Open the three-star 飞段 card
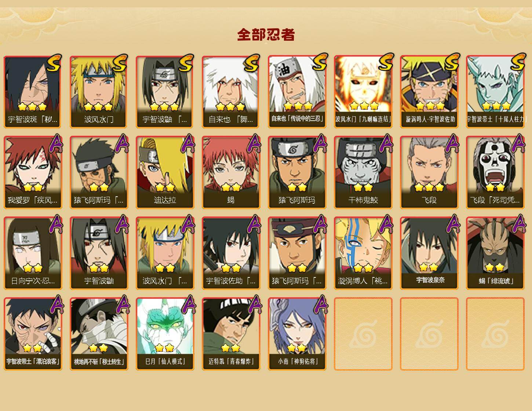 pos(429,172)
